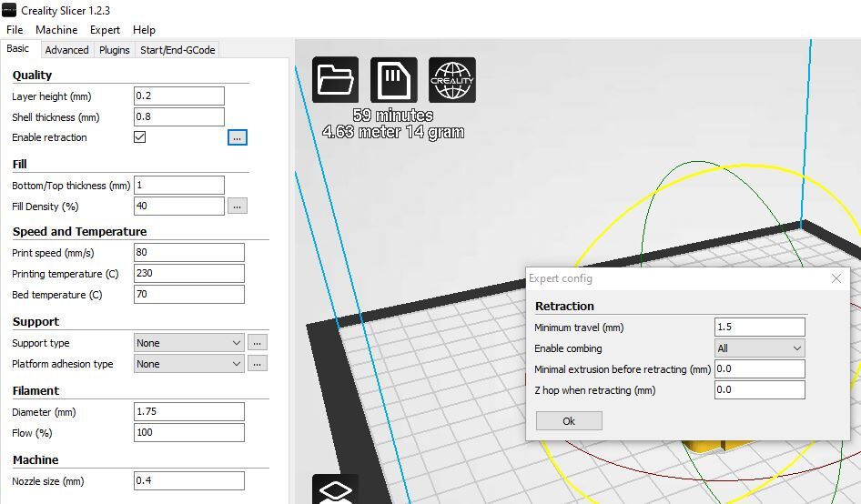Click the filament Diameter input field
Viewport: 861px width, 504px height.
coord(189,412)
